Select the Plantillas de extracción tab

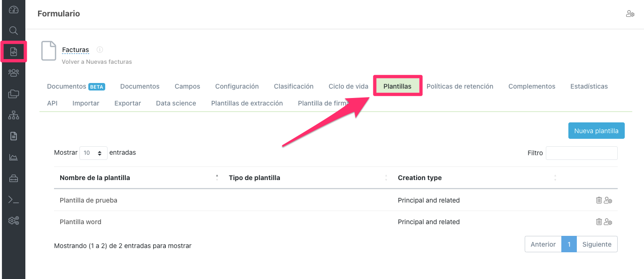pos(247,103)
